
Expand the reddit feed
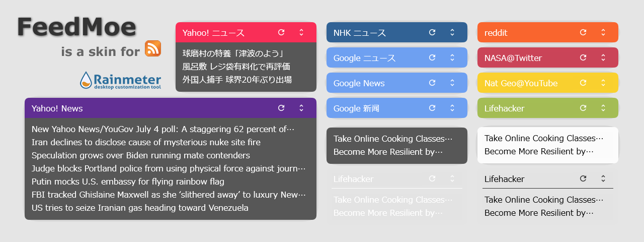603,32
